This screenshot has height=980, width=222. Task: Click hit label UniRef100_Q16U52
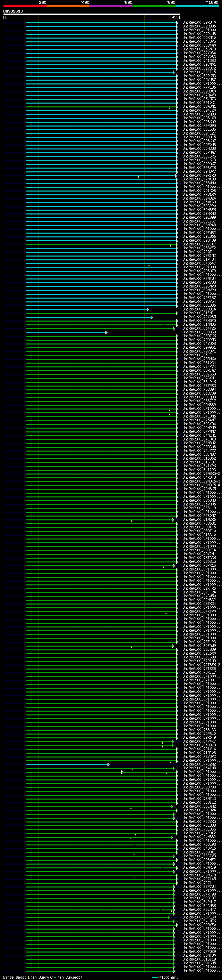pos(199,459)
